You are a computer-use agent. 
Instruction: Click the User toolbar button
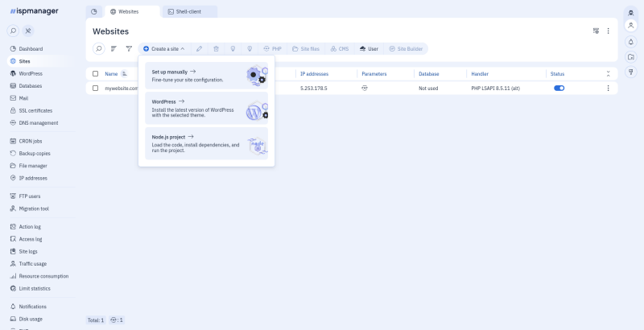coord(369,49)
